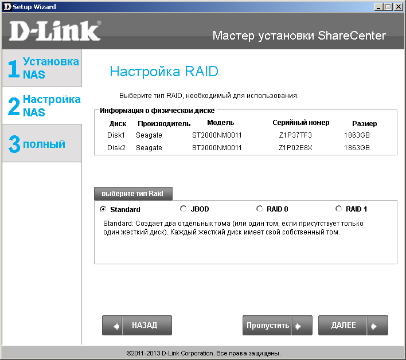Click the D-Link logo
406x360 pixels.
click(x=55, y=31)
